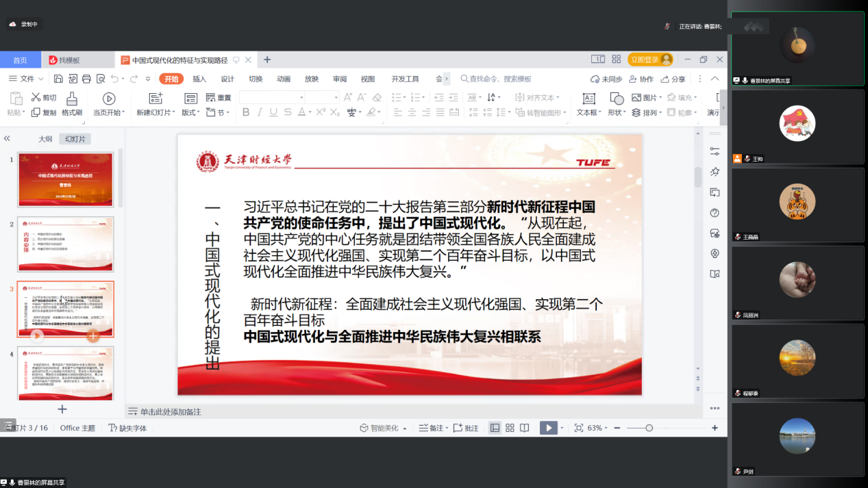Copy the selection with 复制
The height and width of the screenshot is (488, 868).
(43, 112)
